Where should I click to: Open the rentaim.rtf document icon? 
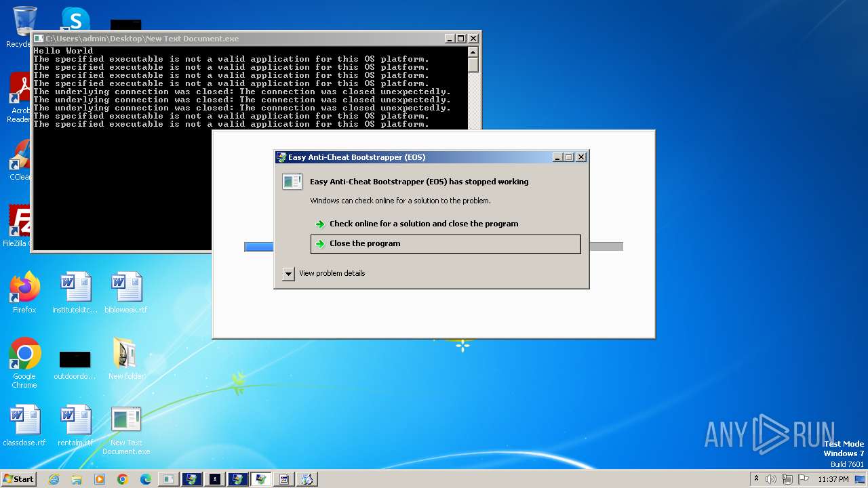(x=75, y=426)
